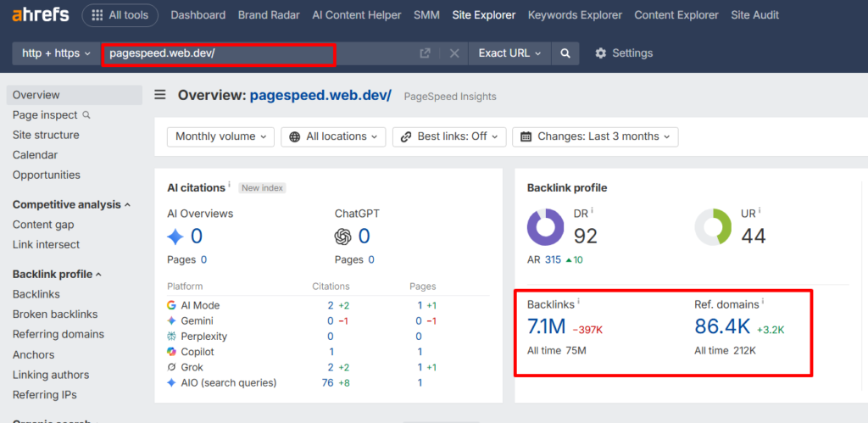Open the external link icon in URL bar
This screenshot has height=423, width=868.
[425, 53]
